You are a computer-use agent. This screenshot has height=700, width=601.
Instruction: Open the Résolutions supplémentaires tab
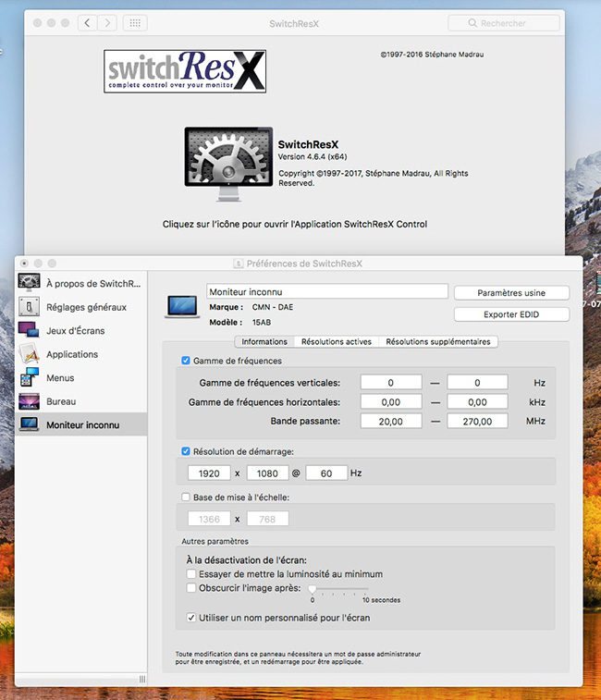pyautogui.click(x=438, y=341)
